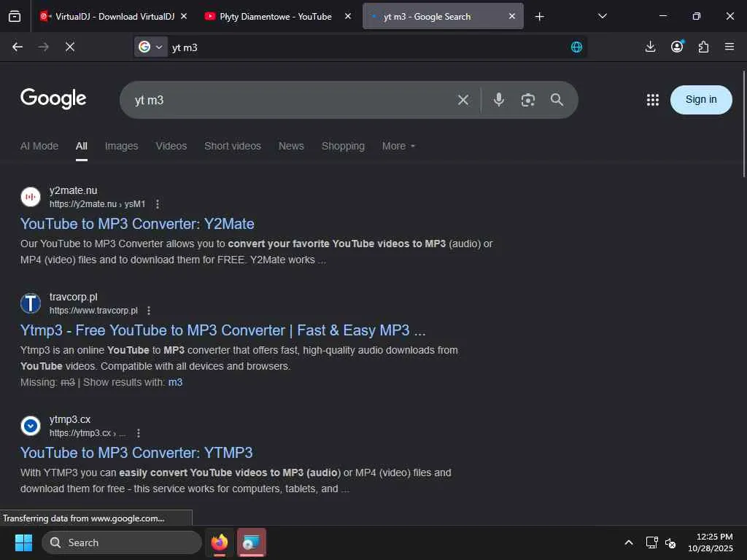Image resolution: width=747 pixels, height=560 pixels.
Task: Click the https://www.travcorp.pl URL text
Action: tap(93, 311)
